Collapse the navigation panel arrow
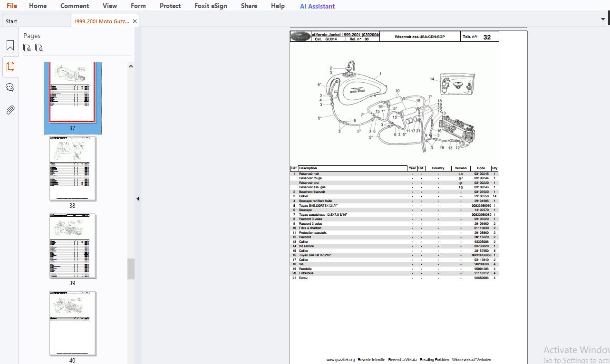Image resolution: width=610 pixels, height=364 pixels. [x=138, y=199]
